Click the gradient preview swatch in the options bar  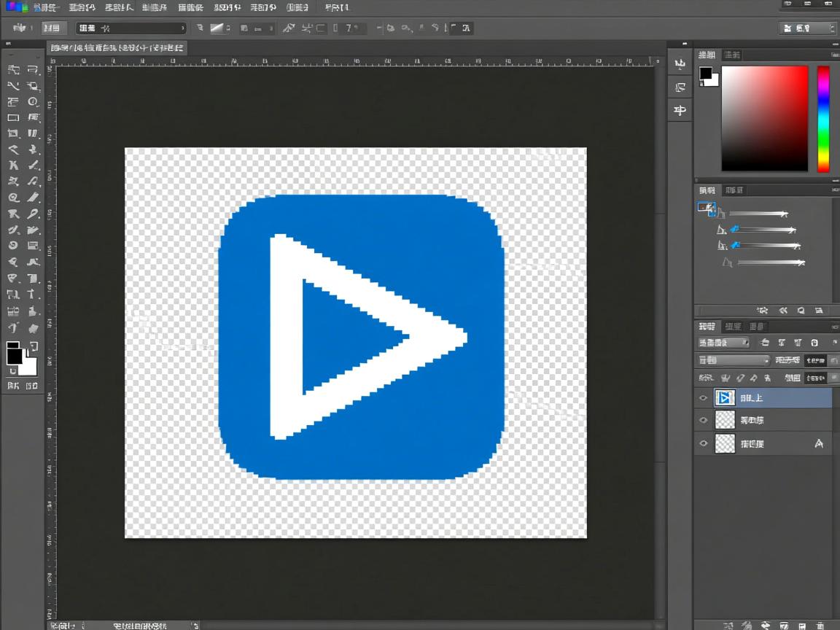click(x=217, y=28)
